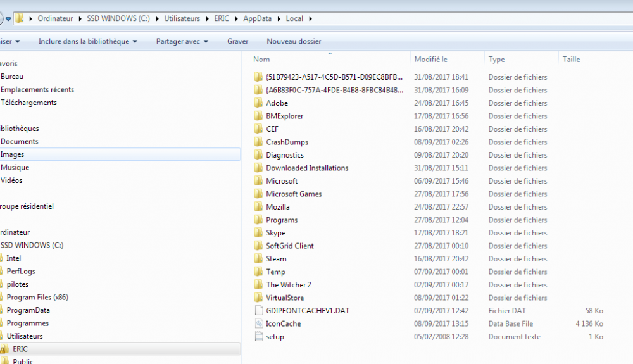Select ProgramData folder in the tree
Image resolution: width=633 pixels, height=364 pixels.
click(x=28, y=310)
